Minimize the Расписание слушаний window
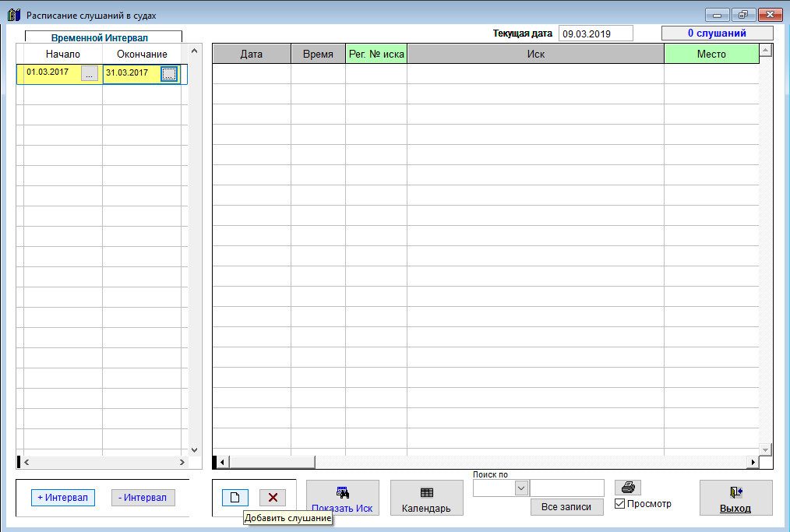 click(x=717, y=15)
